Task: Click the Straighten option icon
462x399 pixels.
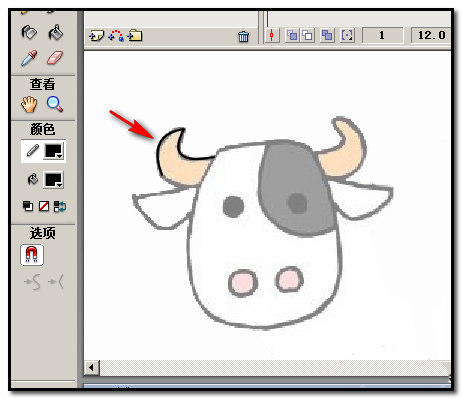Action: (x=55, y=283)
